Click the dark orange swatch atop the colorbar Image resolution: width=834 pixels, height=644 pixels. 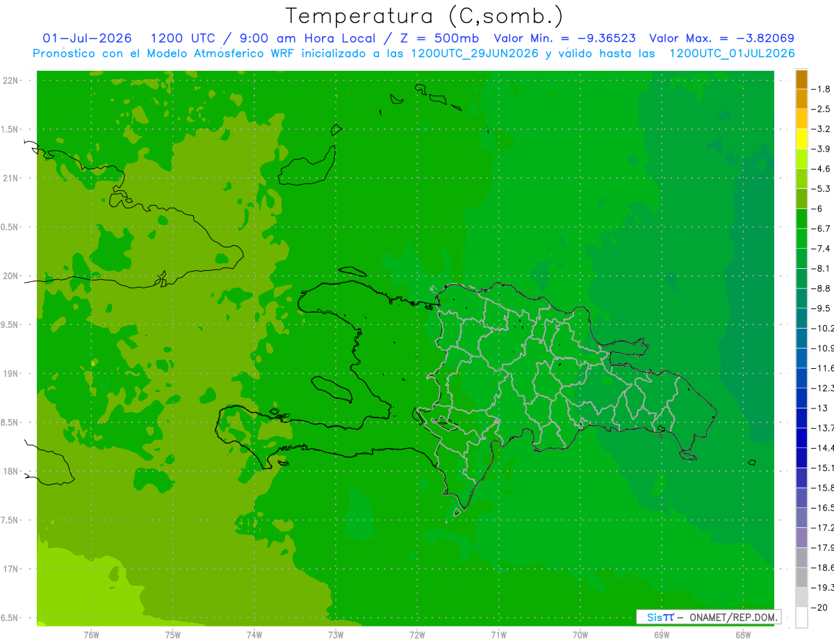click(801, 79)
